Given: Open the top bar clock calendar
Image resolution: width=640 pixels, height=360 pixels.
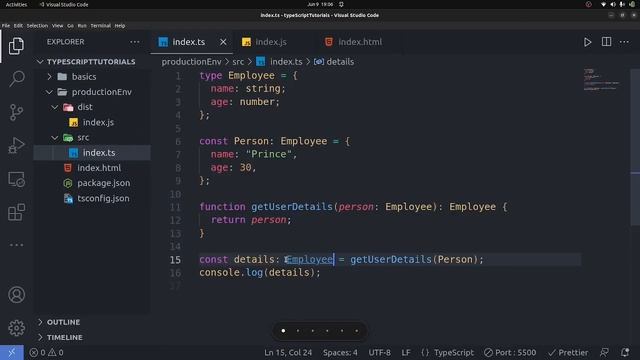Looking at the screenshot, I should tap(320, 4).
